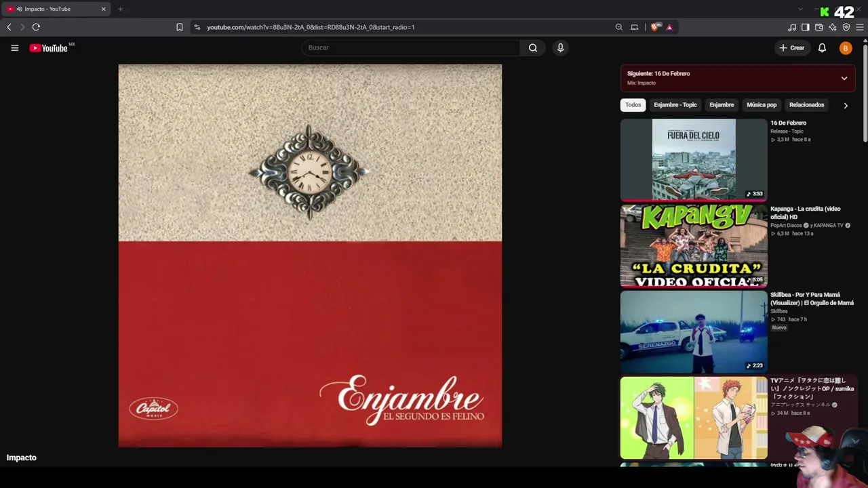Click the Crear button
This screenshot has height=488, width=868.
point(792,48)
